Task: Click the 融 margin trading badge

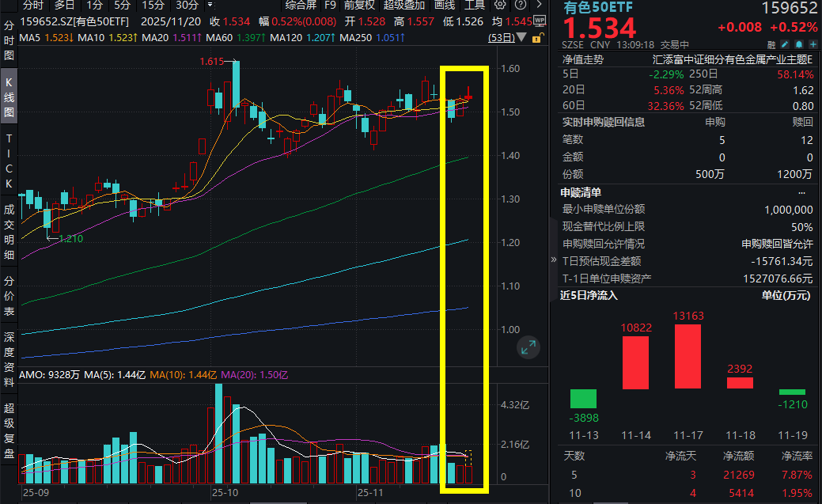Action: coord(772,44)
